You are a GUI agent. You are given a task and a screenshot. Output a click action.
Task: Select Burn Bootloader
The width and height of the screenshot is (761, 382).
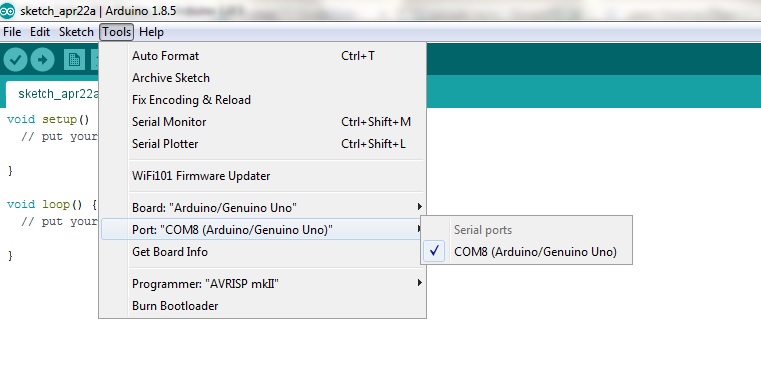tap(263, 306)
